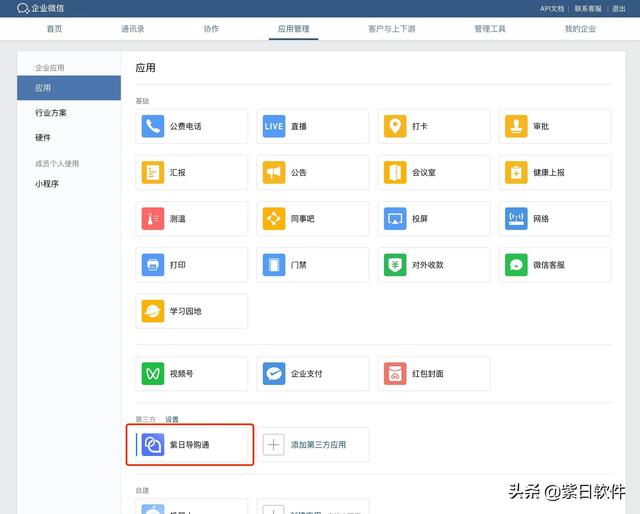Click the 企业微信 logo in the header
Viewport: 640px width, 514px height.
[40, 8]
